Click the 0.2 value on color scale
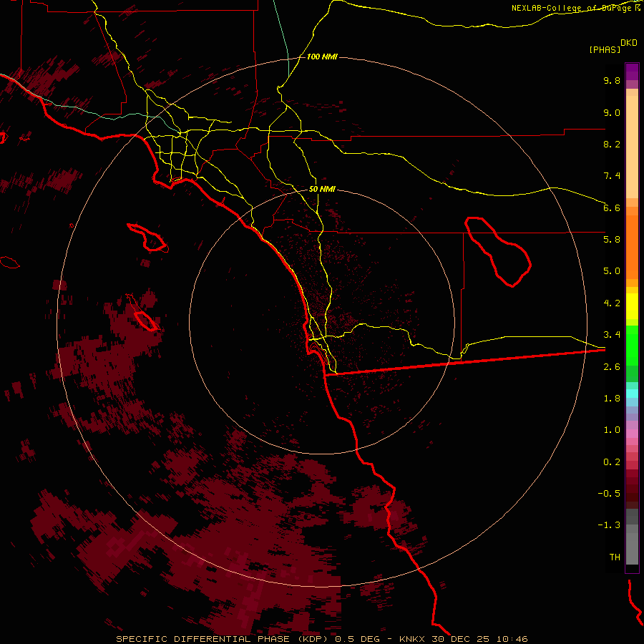 tap(612, 462)
